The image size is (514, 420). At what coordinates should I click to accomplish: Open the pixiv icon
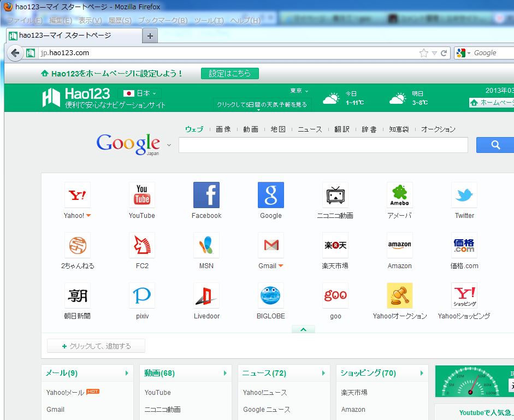pyautogui.click(x=142, y=295)
